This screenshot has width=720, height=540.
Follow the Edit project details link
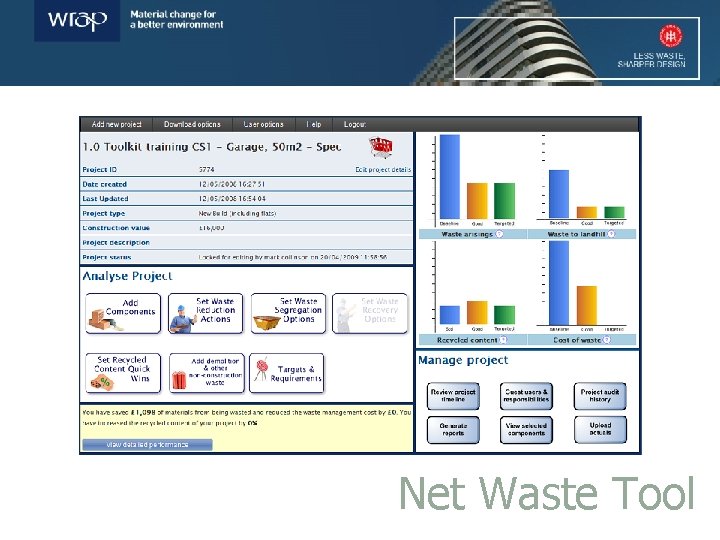(383, 169)
